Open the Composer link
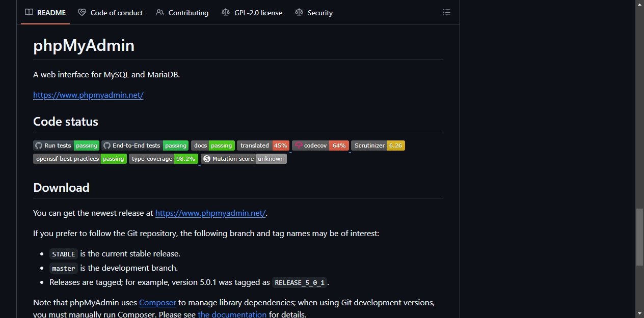Viewport: 644px width, 318px height. coord(157,303)
